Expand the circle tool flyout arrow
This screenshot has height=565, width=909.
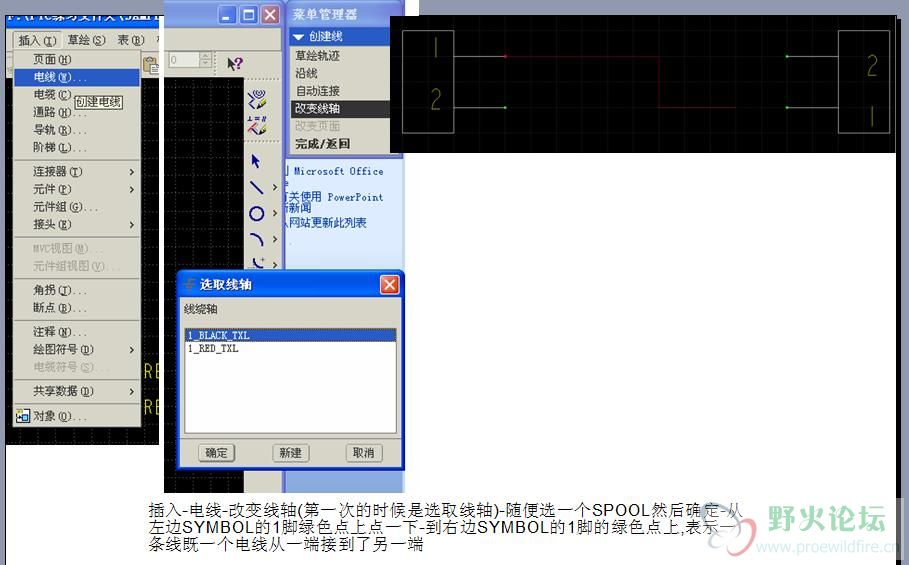275,213
